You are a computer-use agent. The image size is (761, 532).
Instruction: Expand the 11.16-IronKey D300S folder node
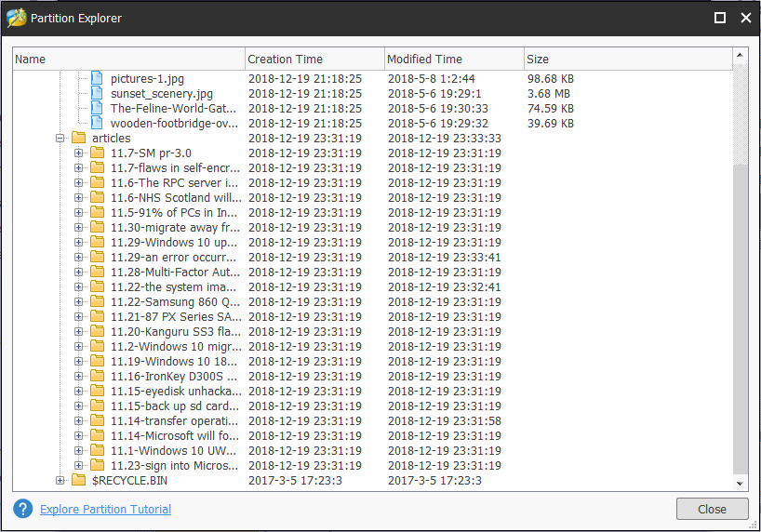(x=79, y=377)
